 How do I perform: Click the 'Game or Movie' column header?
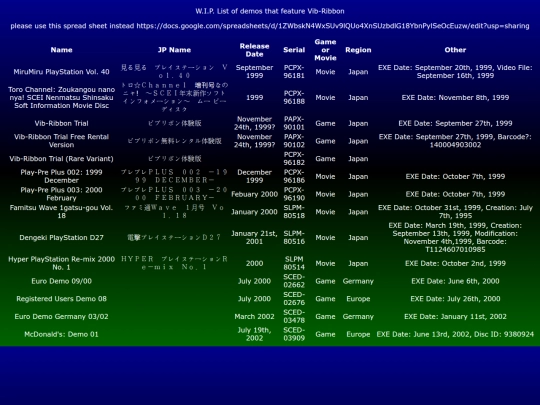click(x=325, y=50)
